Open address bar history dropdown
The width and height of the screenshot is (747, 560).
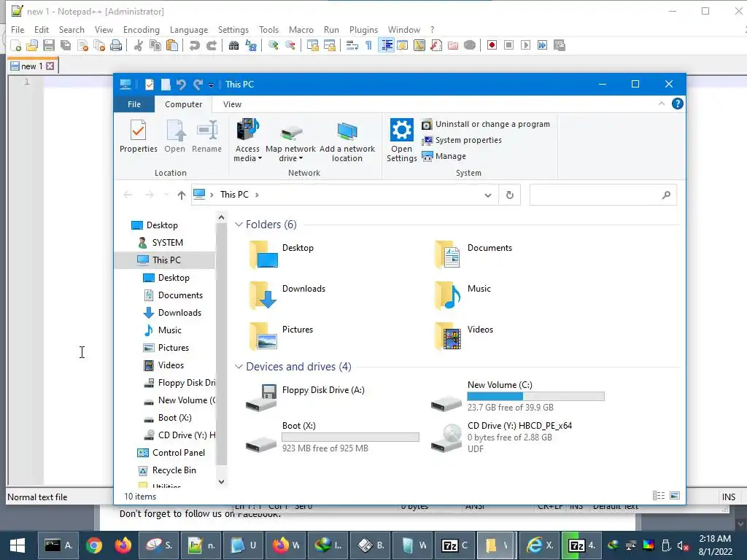[487, 195]
